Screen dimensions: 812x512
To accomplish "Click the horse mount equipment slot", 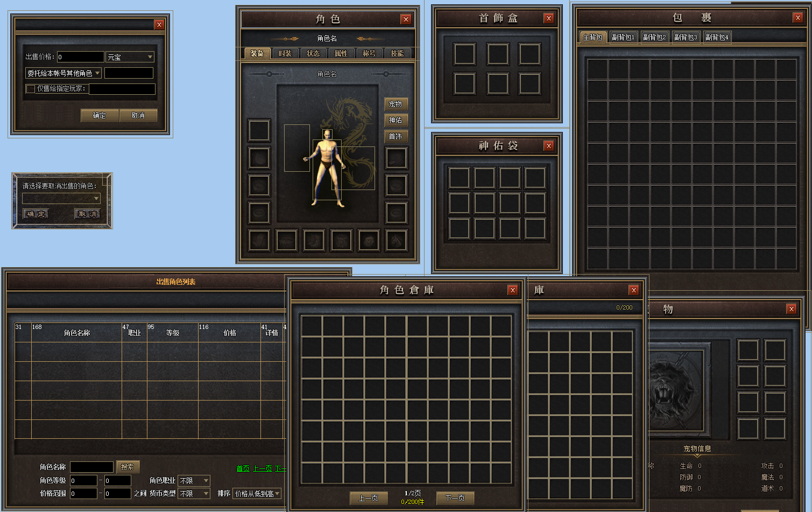I will [x=397, y=241].
